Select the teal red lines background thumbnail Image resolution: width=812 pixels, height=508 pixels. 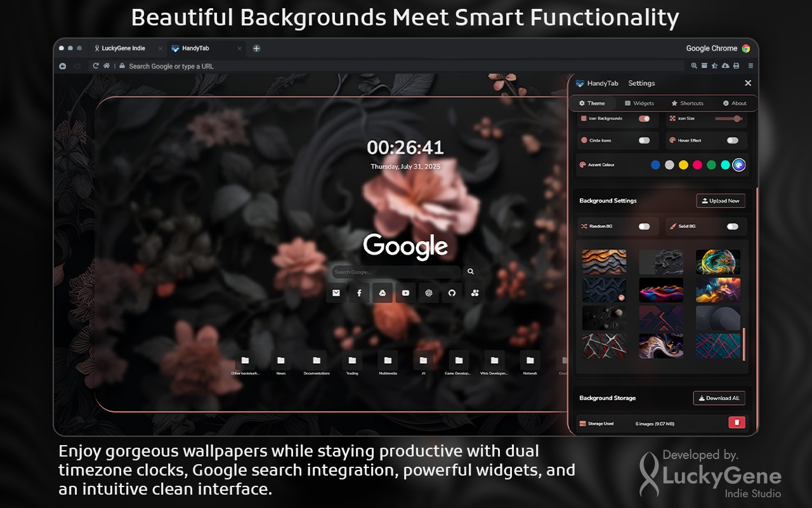click(x=718, y=346)
